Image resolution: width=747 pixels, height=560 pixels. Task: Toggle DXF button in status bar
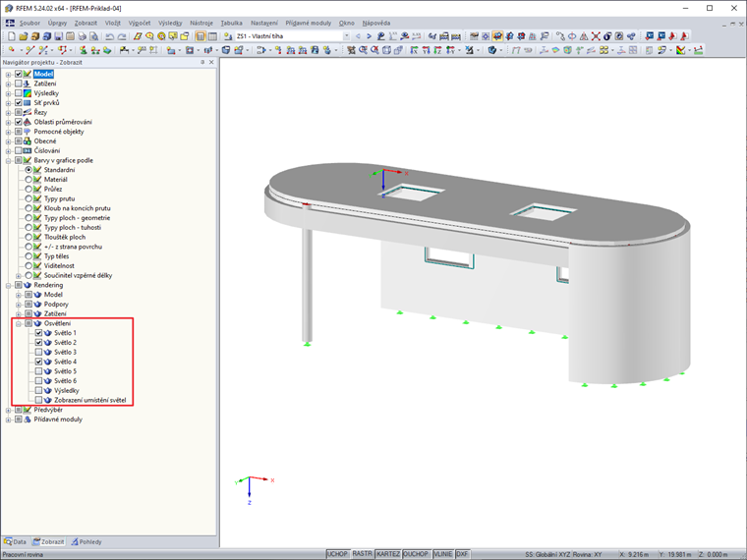(462, 554)
